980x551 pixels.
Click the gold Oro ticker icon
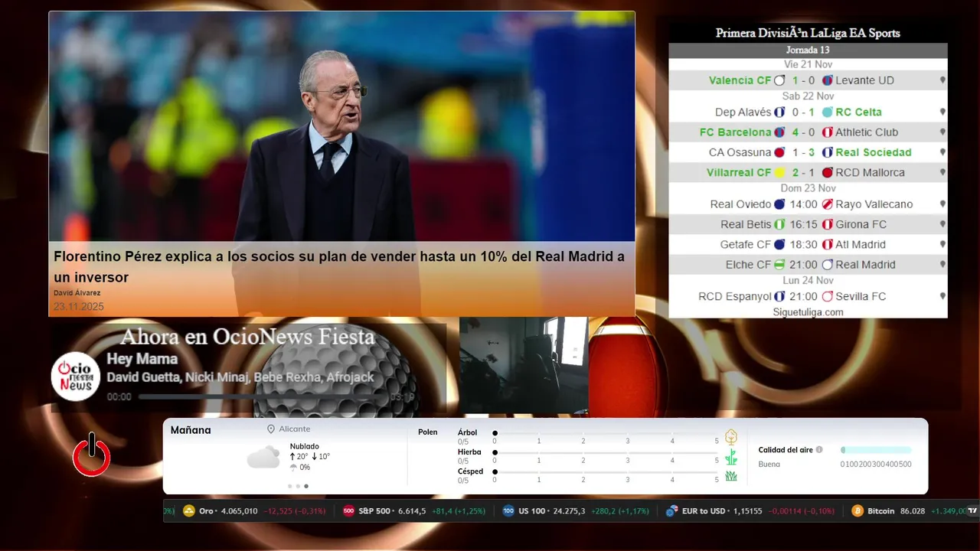point(189,510)
